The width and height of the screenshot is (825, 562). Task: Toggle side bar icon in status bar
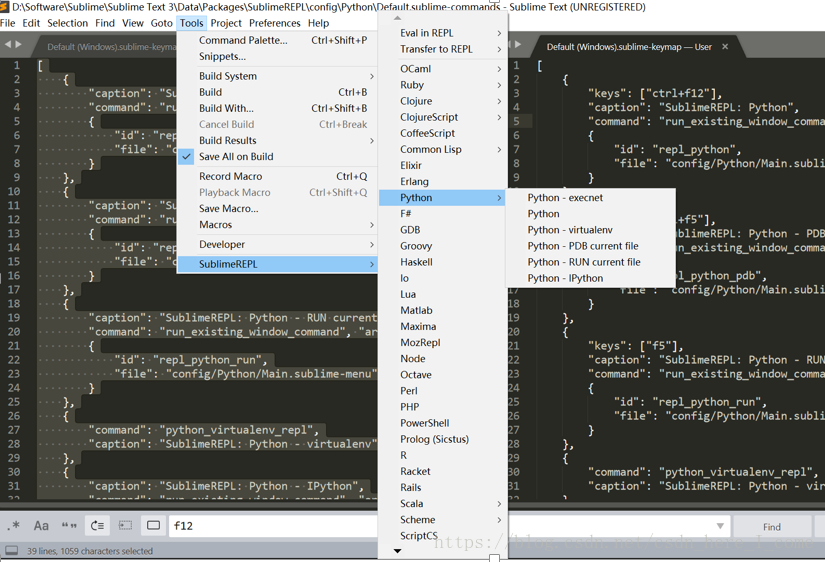(11, 550)
